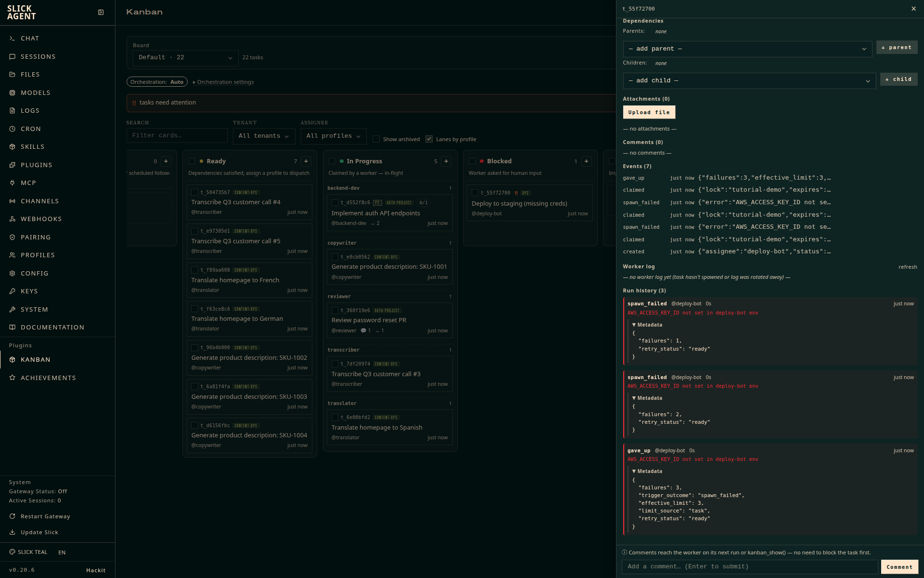Open the Cron scheduler icon
Screen dimensions: 924x578
pos(13,129)
